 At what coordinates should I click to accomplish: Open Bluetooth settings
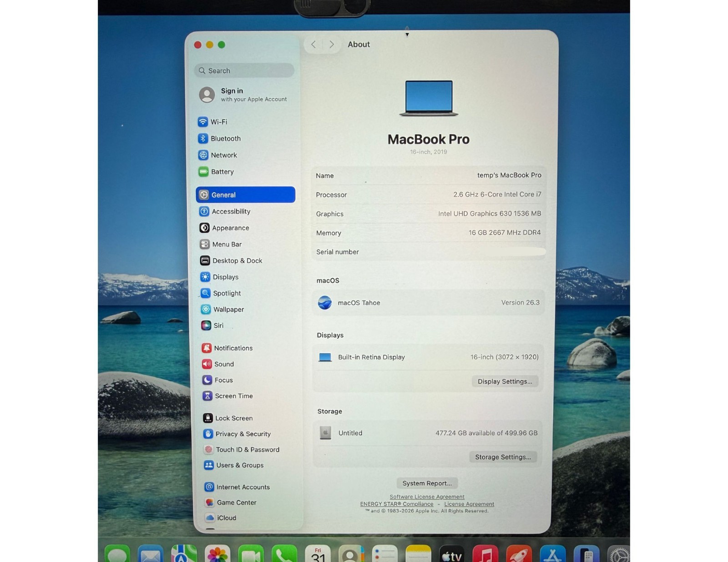(220, 139)
